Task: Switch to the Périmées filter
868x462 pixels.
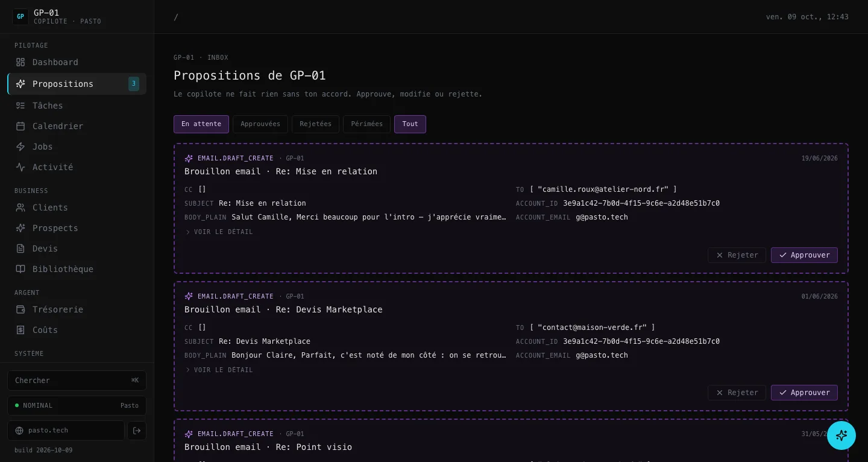Action: point(367,124)
